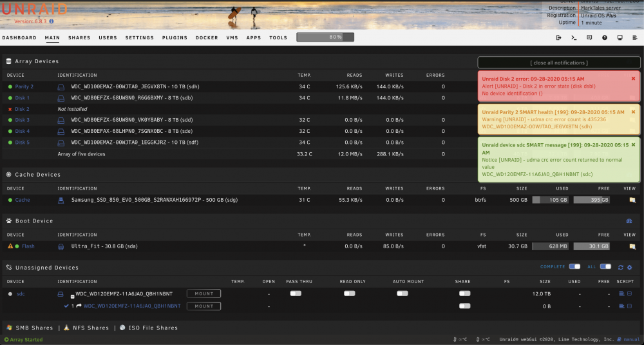Open the APPS tab
Screen dimensions: 644x345
tap(254, 37)
